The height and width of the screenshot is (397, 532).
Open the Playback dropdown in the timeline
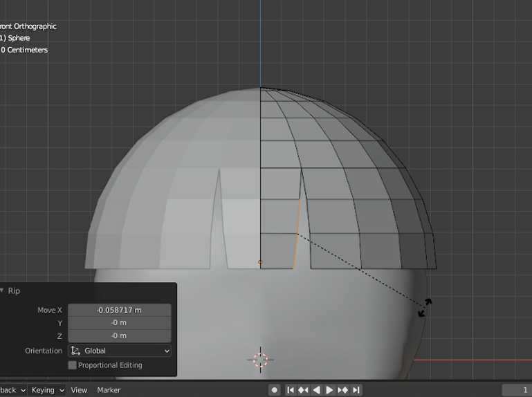tap(12, 390)
